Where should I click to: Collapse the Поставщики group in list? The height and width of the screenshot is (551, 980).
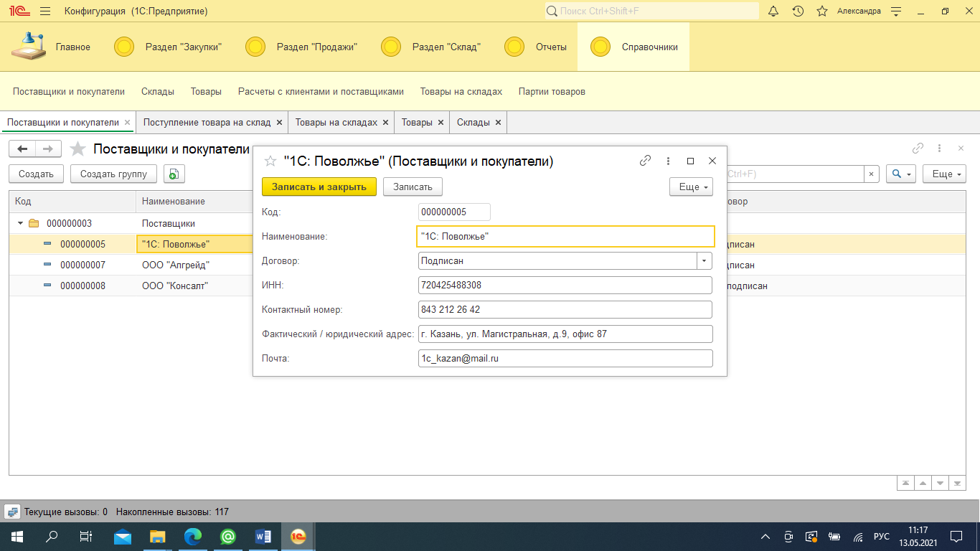tap(20, 223)
